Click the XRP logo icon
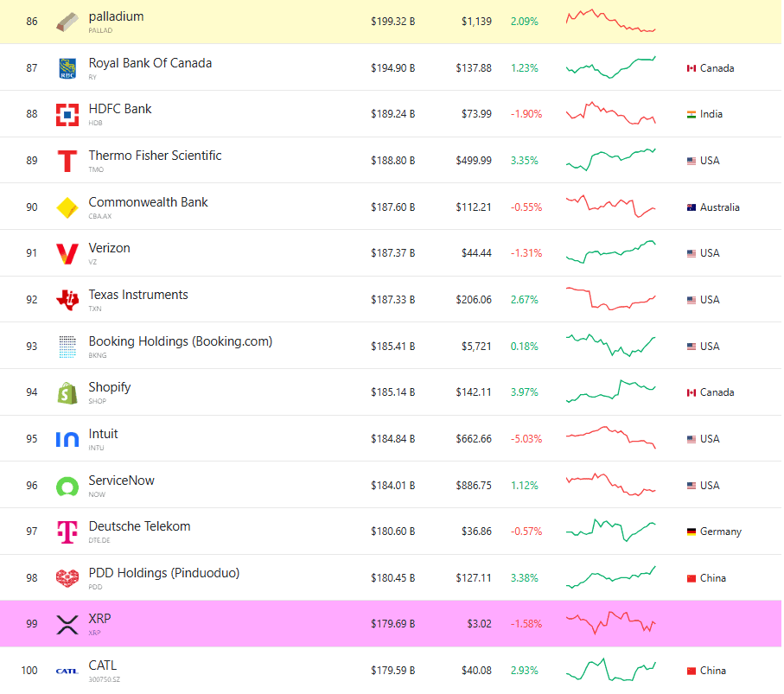Screen dimensions: 784x694 [x=67, y=625]
